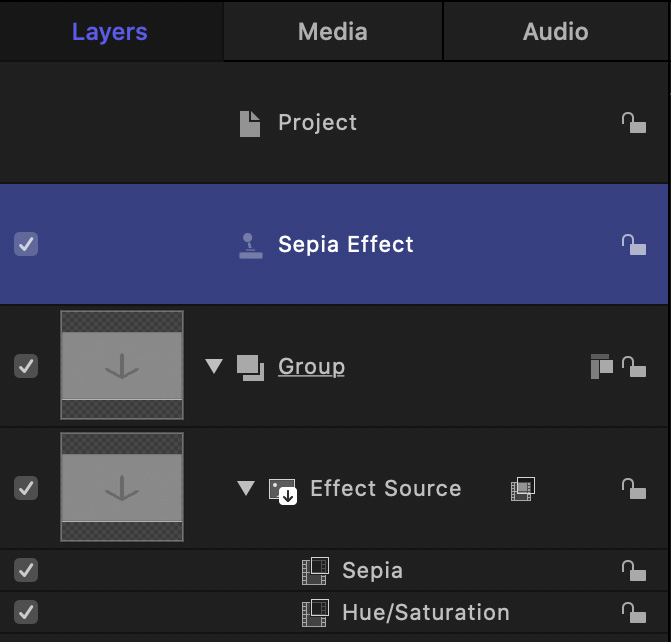Image resolution: width=671 pixels, height=642 pixels.
Task: Turn off the Hue/Saturation filter checkbox
Action: (26, 612)
